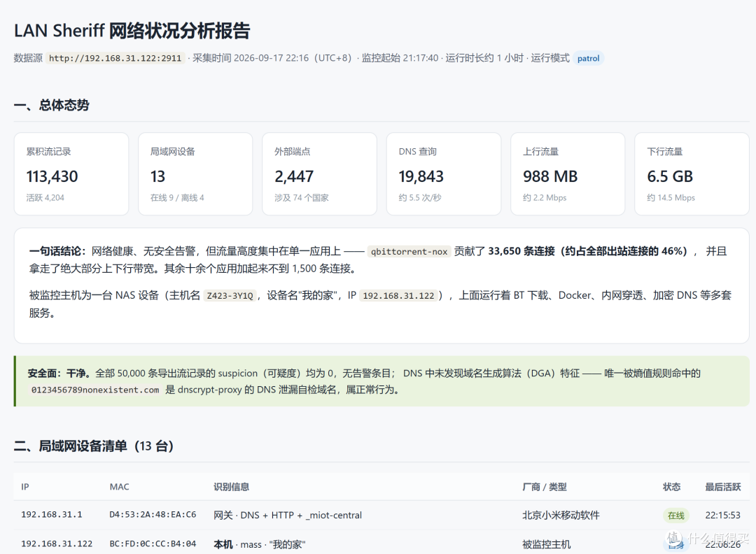756x554 pixels.
Task: Click the MAC column header
Action: pyautogui.click(x=119, y=487)
